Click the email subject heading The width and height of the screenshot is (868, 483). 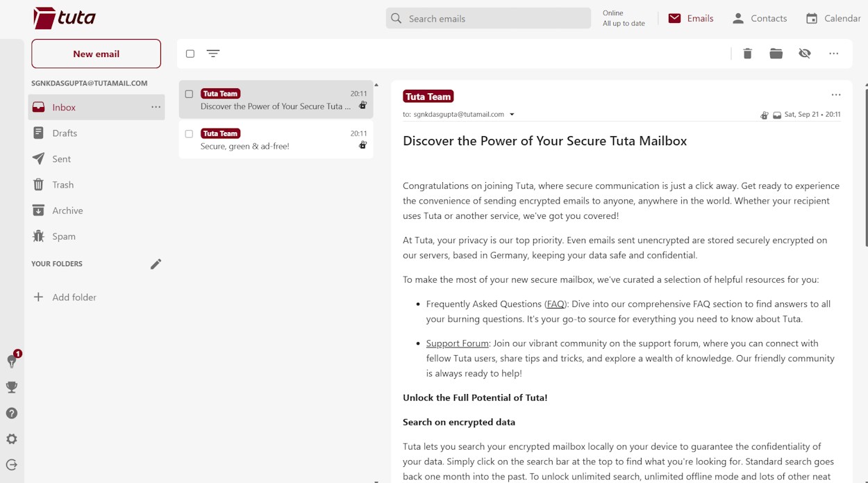pos(544,141)
